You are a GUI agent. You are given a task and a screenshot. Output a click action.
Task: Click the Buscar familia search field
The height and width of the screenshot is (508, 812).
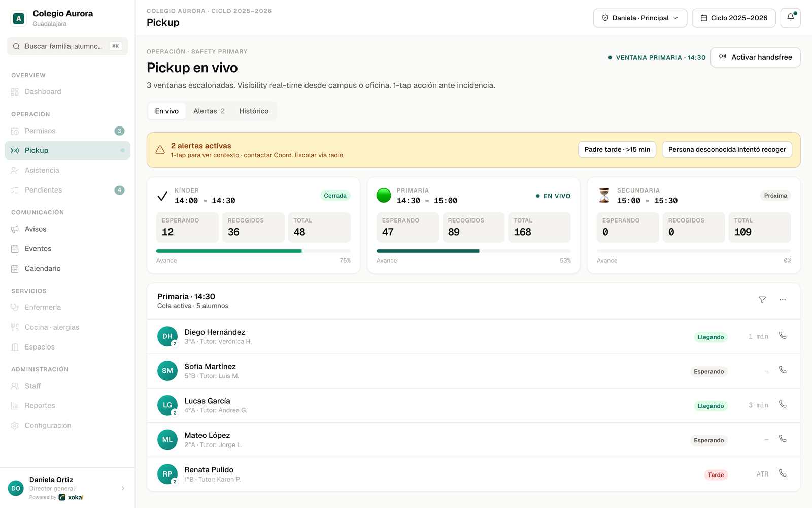(67, 46)
